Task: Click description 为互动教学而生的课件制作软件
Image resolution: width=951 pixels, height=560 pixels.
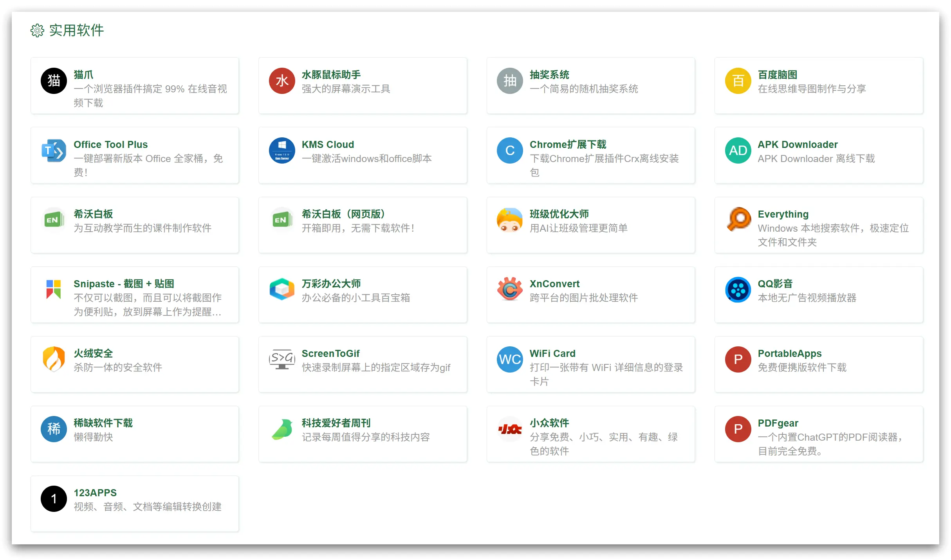Action: click(143, 228)
